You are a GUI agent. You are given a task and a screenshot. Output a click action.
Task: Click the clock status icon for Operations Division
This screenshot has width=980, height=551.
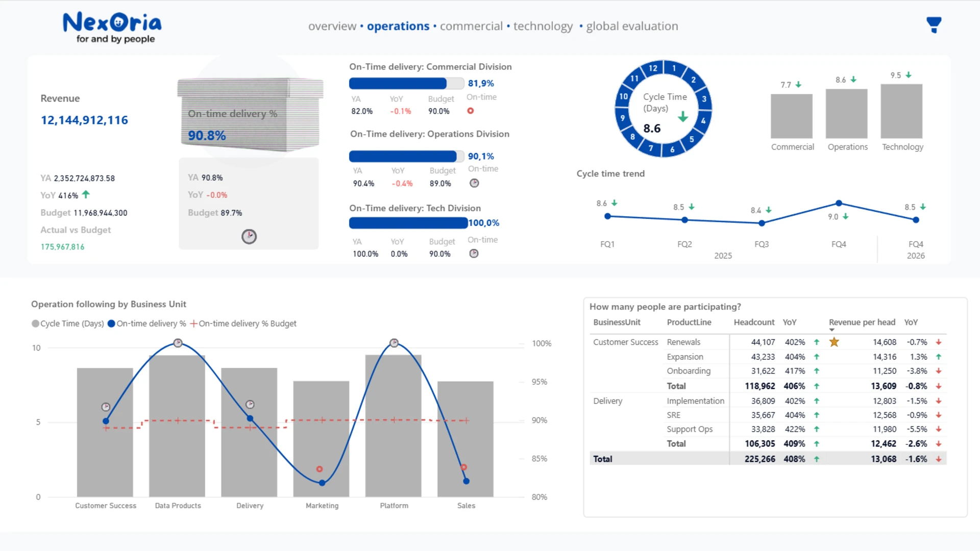pyautogui.click(x=474, y=183)
